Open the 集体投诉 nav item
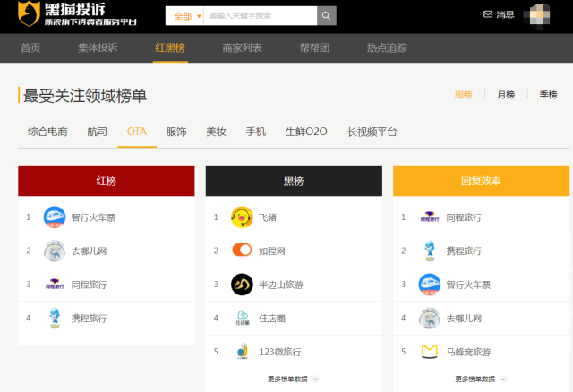Image resolution: width=573 pixels, height=392 pixels. tap(98, 47)
